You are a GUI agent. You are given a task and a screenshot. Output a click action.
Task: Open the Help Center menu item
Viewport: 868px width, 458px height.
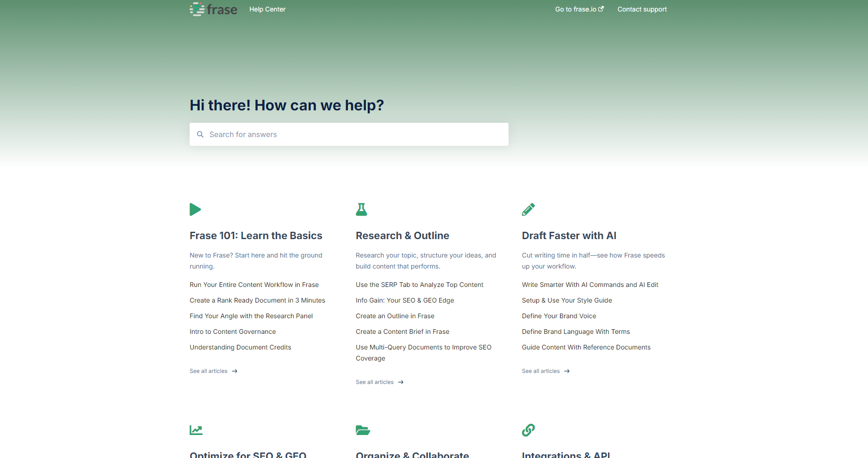[267, 9]
